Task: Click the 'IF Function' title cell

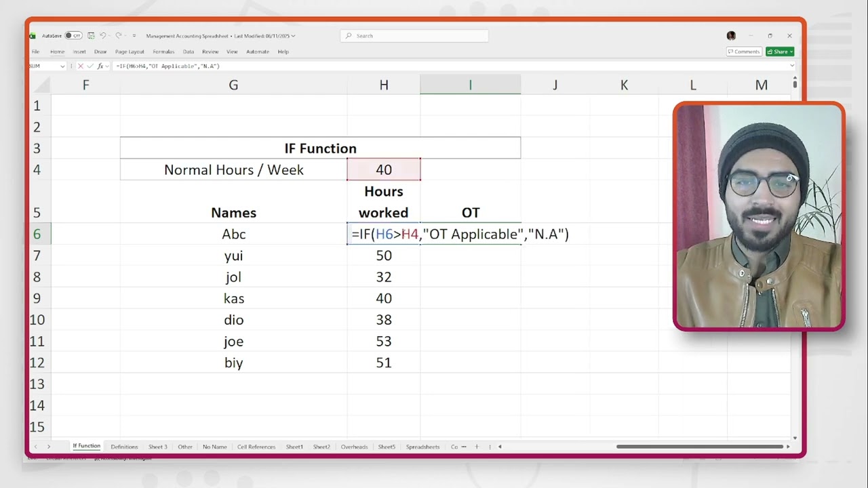Action: [320, 148]
